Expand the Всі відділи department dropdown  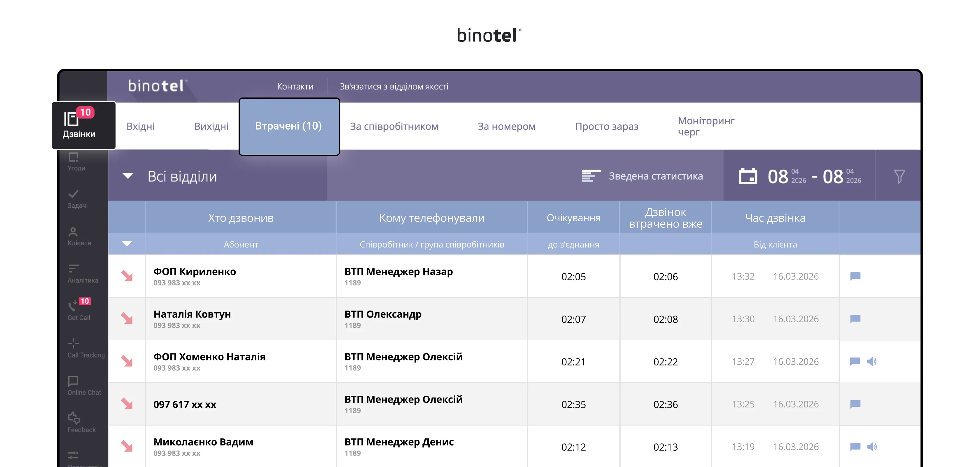(128, 176)
